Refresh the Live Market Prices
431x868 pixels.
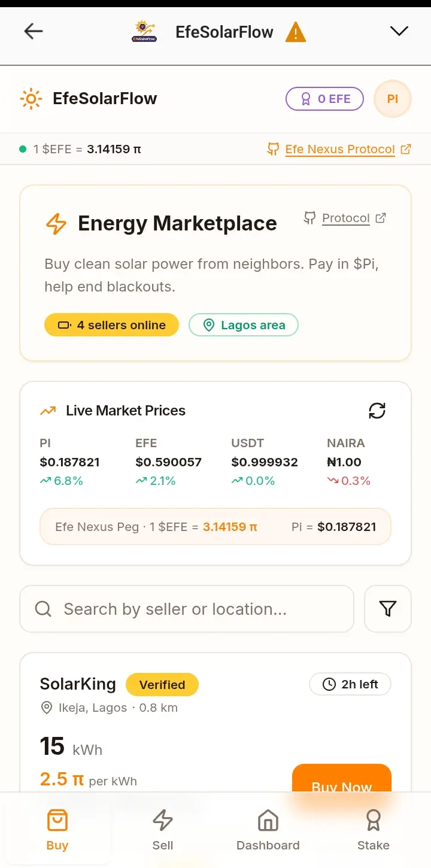377,411
